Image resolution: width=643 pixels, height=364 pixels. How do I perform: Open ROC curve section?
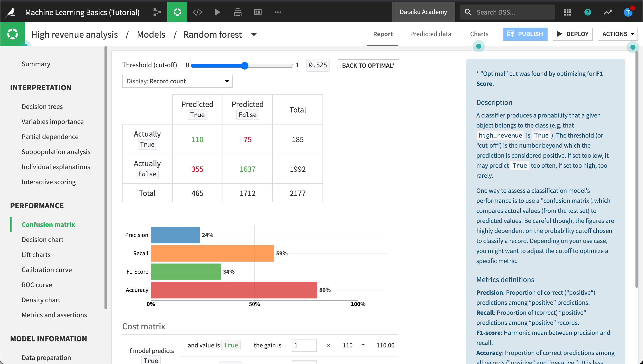[37, 285]
